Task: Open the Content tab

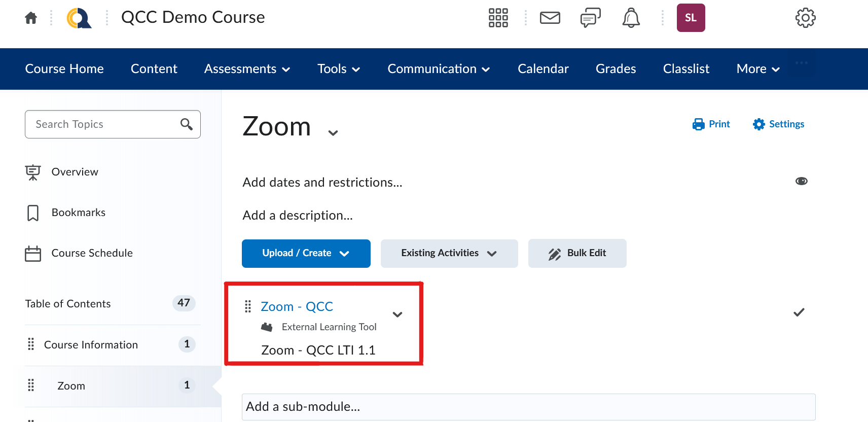Action: click(154, 69)
